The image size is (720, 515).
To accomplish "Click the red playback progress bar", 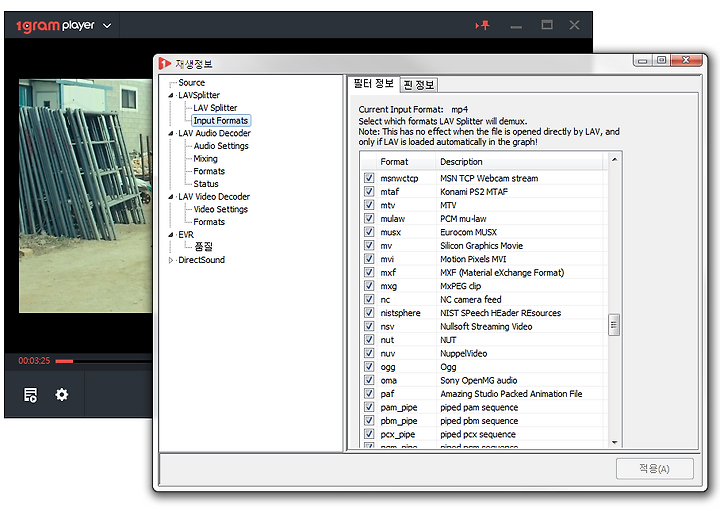I will tap(64, 361).
